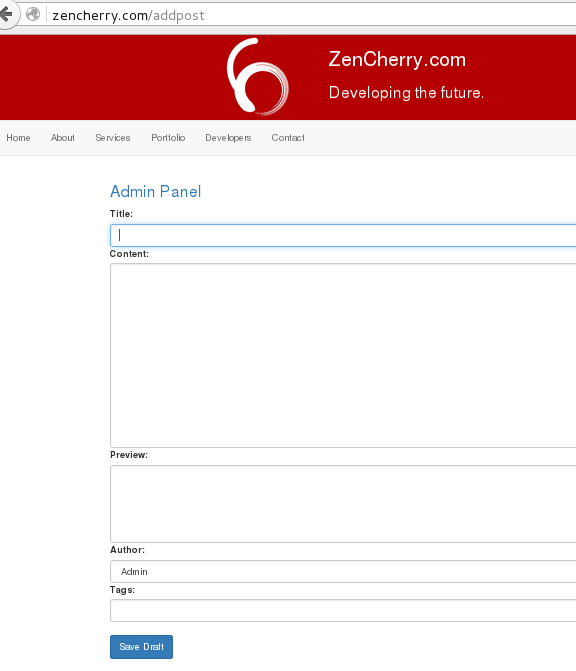The height and width of the screenshot is (671, 576).
Task: Click the 'Developing the future.' tagline
Action: [x=407, y=93]
